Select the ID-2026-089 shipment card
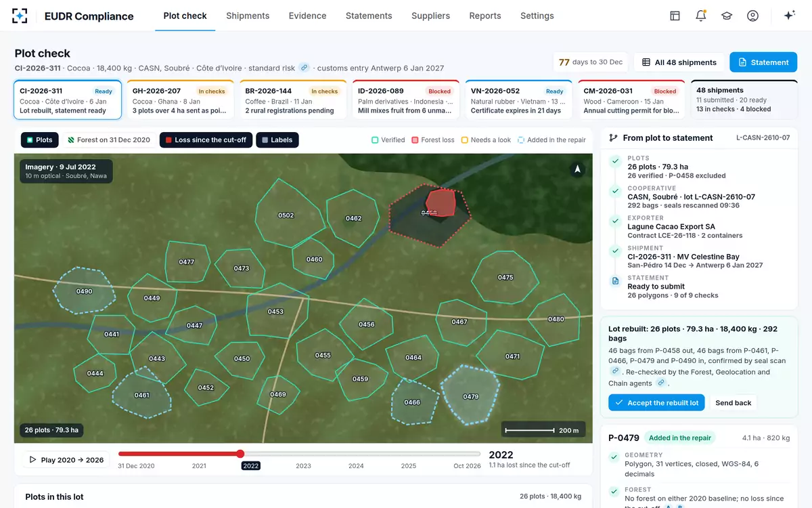 pos(406,100)
